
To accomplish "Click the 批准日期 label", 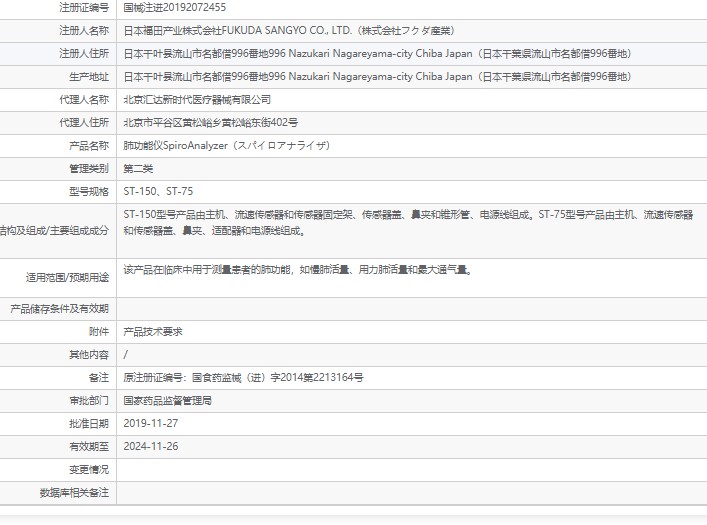I will tap(89, 424).
